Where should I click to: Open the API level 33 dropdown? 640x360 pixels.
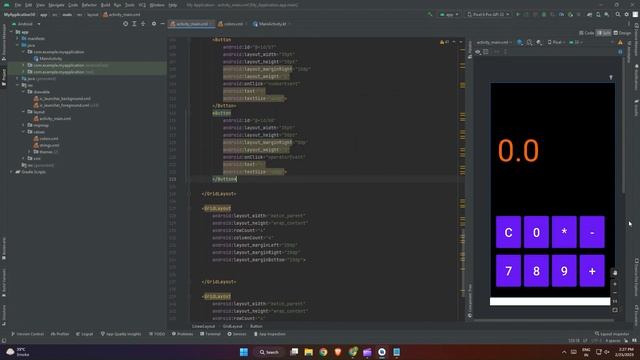pos(576,42)
